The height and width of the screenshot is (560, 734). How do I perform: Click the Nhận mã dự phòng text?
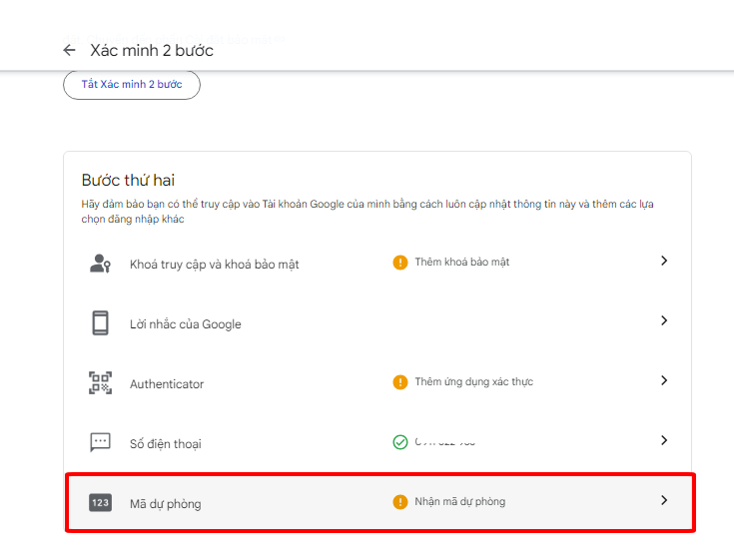(x=459, y=502)
